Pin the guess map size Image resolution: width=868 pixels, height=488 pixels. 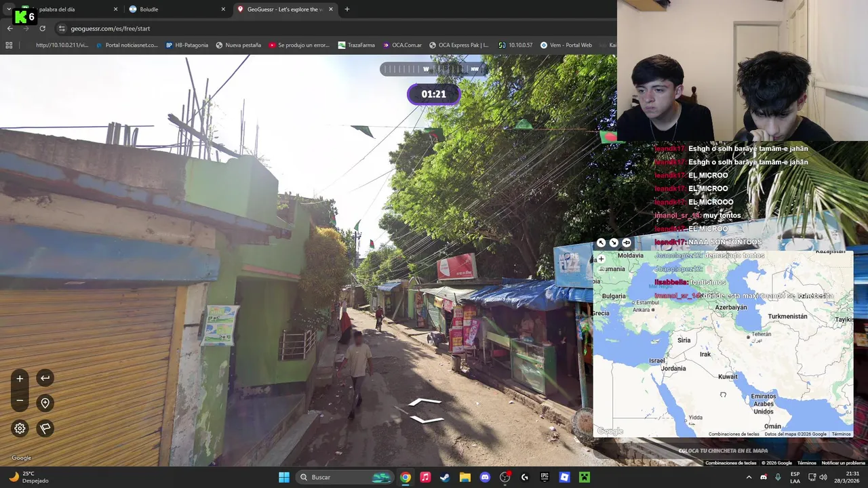(x=627, y=243)
